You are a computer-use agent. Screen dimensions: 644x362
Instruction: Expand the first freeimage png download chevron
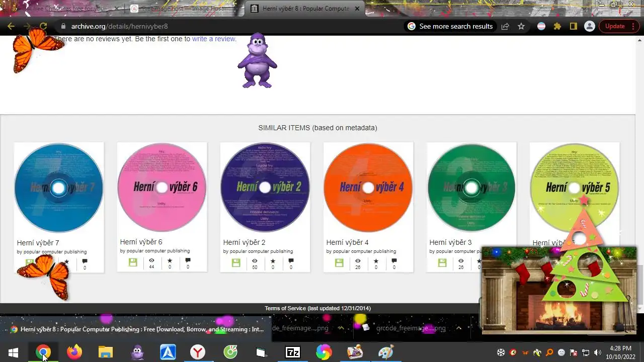coord(341,328)
